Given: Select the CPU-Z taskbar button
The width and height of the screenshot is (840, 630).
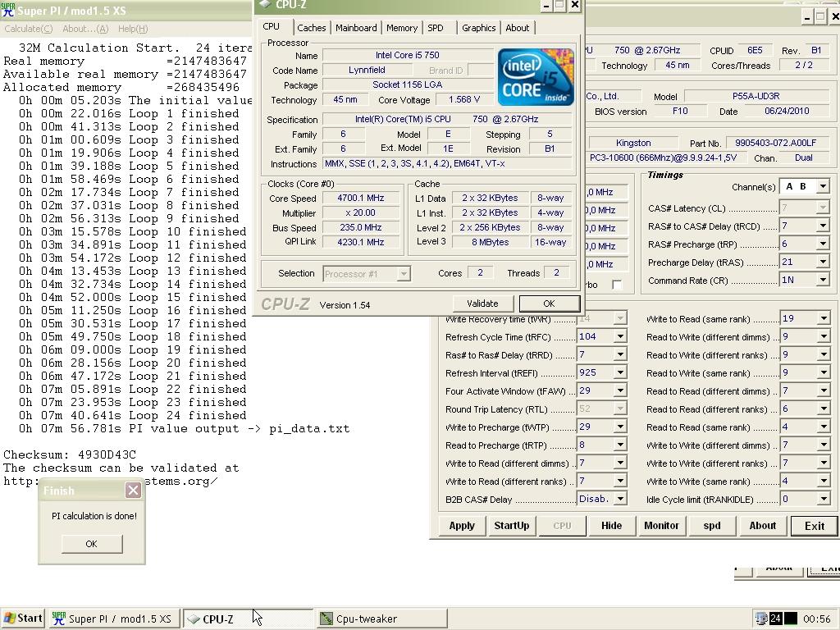Looking at the screenshot, I should click(248, 619).
